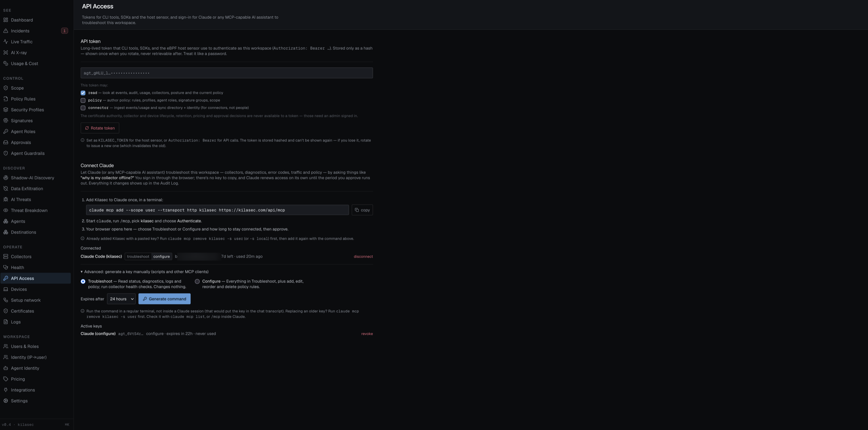
Task: Click the Collectors server icon
Action: [x=6, y=257]
